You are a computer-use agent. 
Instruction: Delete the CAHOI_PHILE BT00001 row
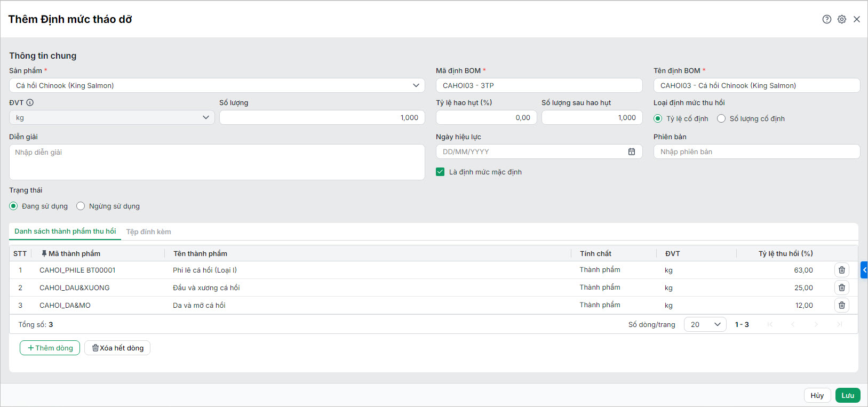(x=842, y=270)
